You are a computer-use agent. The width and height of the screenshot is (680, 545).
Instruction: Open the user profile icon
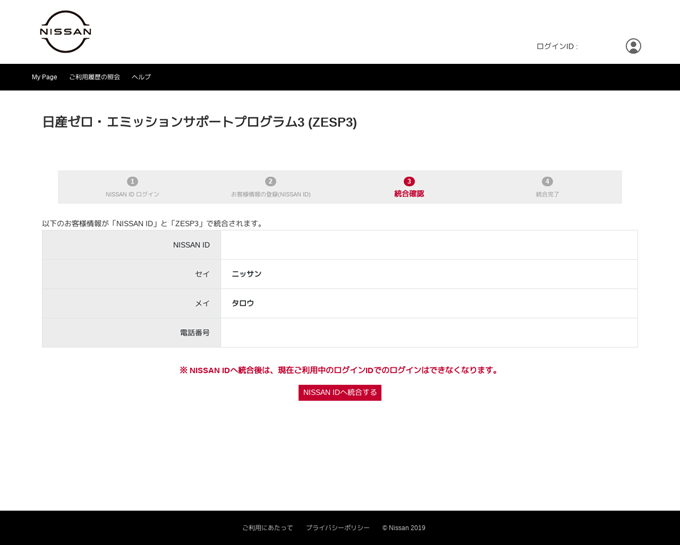[x=633, y=46]
